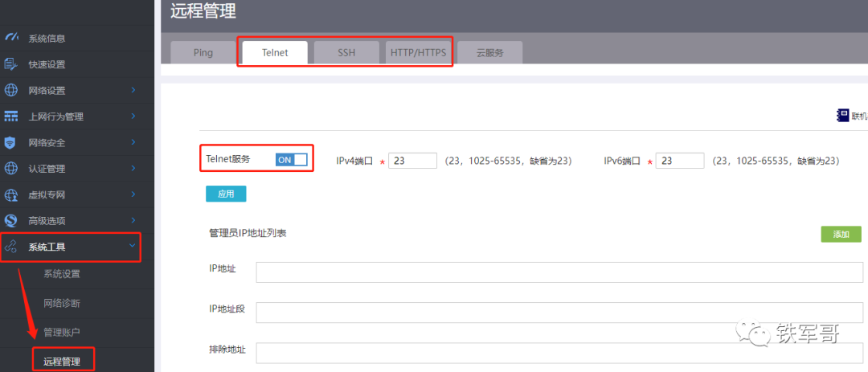
Task: Switch to the SSH tab
Action: pyautogui.click(x=346, y=52)
